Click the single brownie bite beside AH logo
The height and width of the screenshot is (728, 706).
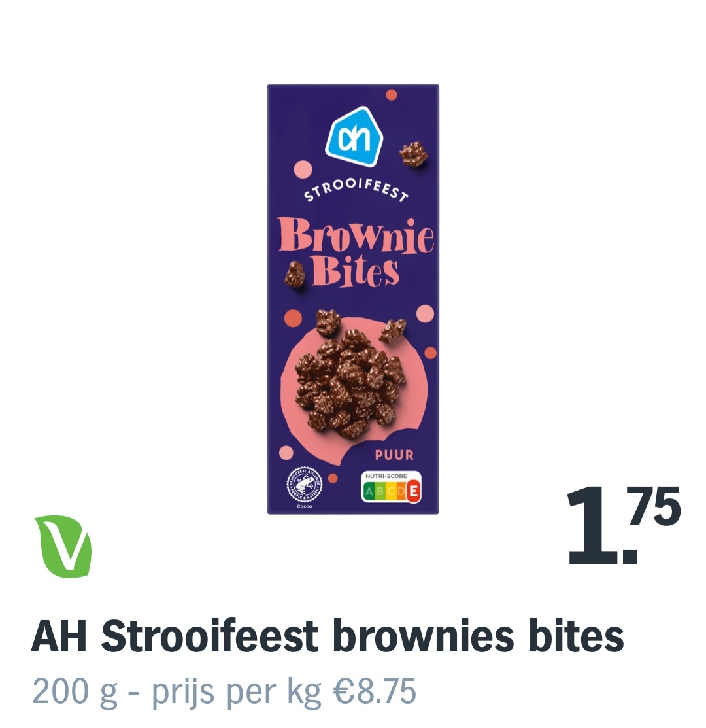[413, 155]
